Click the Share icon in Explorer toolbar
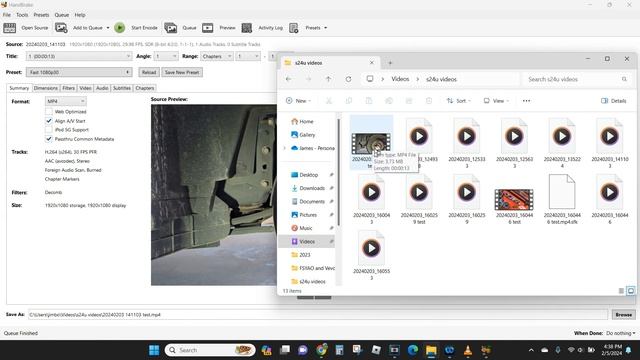 click(409, 101)
